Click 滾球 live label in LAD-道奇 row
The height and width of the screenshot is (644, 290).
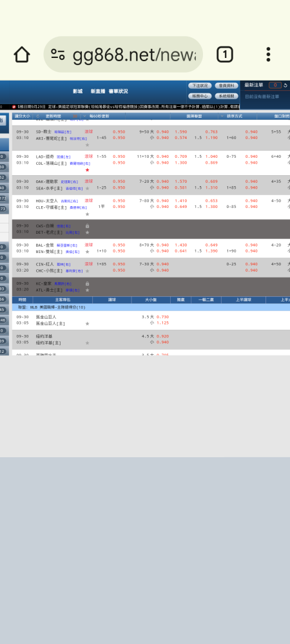[x=89, y=156]
